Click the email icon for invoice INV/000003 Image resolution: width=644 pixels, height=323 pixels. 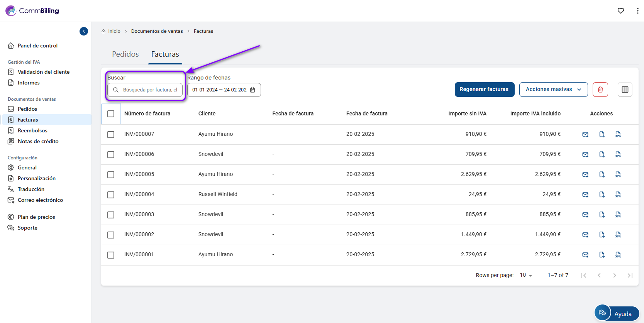coord(585,215)
